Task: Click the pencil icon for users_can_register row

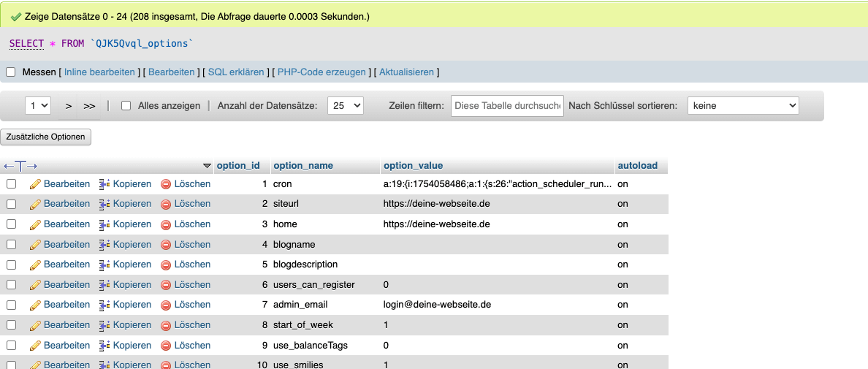Action: pos(35,285)
